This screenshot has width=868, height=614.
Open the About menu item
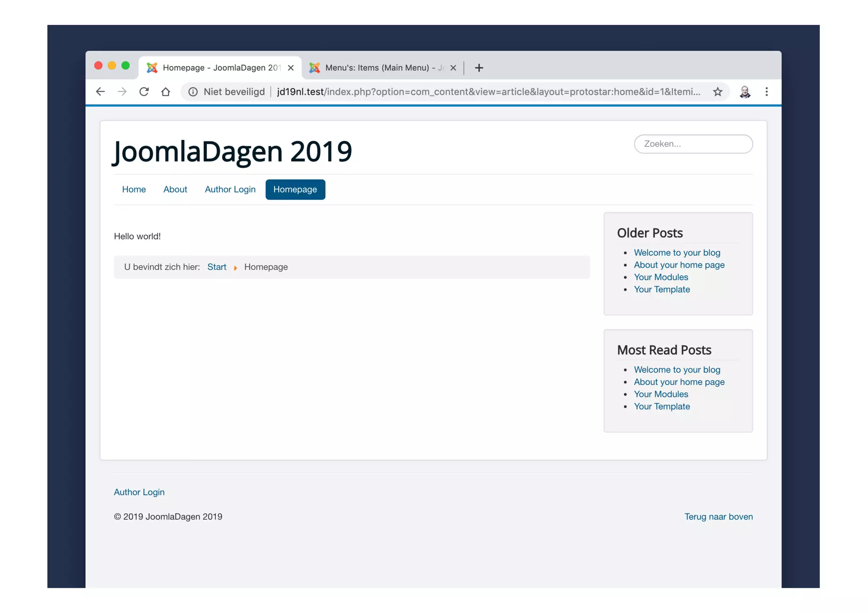click(175, 189)
